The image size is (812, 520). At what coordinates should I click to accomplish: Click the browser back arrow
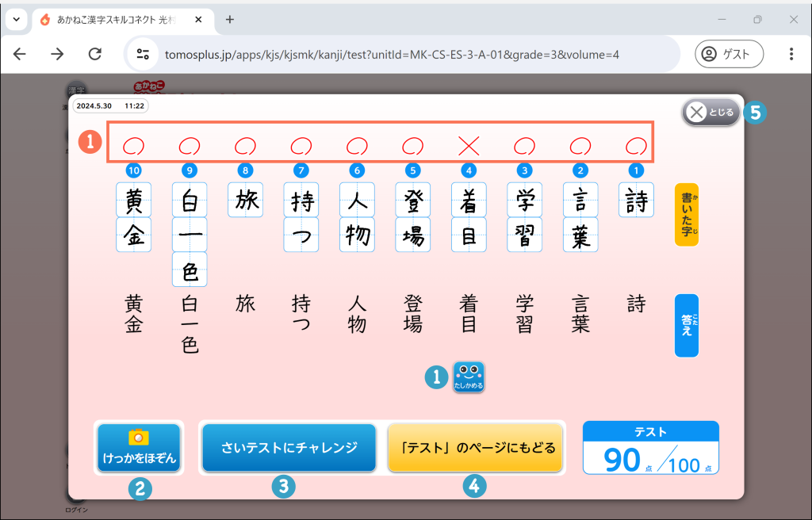click(x=20, y=55)
